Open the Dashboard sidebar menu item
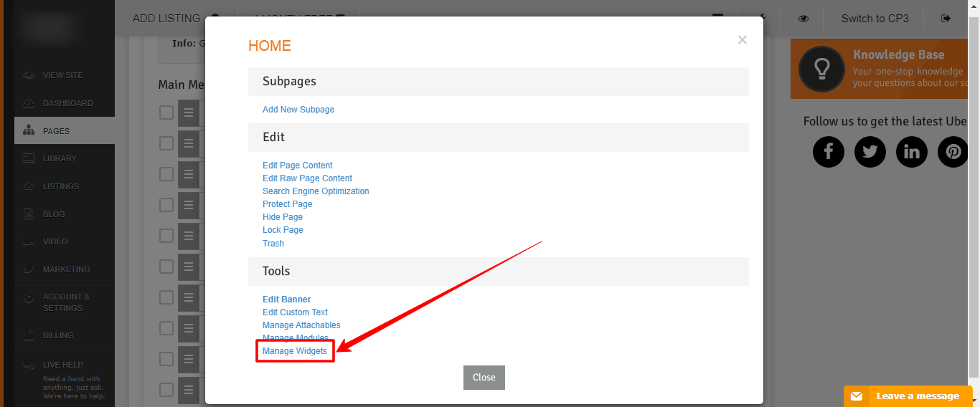The width and height of the screenshot is (980, 407). click(x=67, y=103)
